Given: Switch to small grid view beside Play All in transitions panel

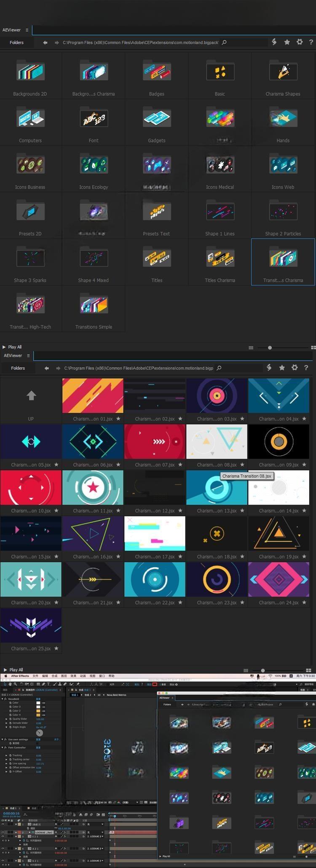Looking at the screenshot, I should click(245, 670).
